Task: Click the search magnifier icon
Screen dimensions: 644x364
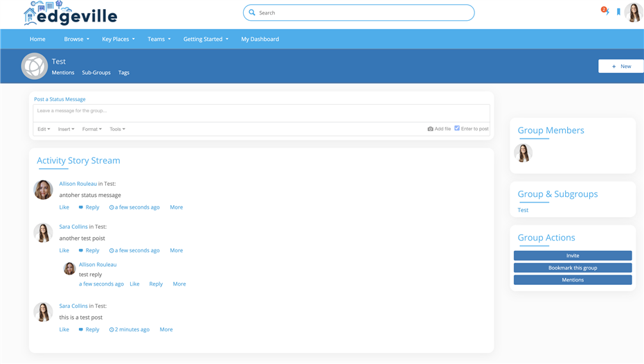Action: 252,12
